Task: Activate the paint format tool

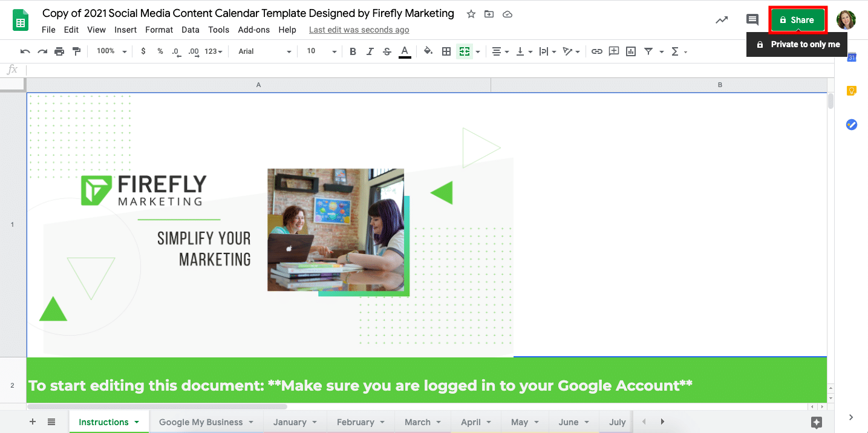Action: 76,51
